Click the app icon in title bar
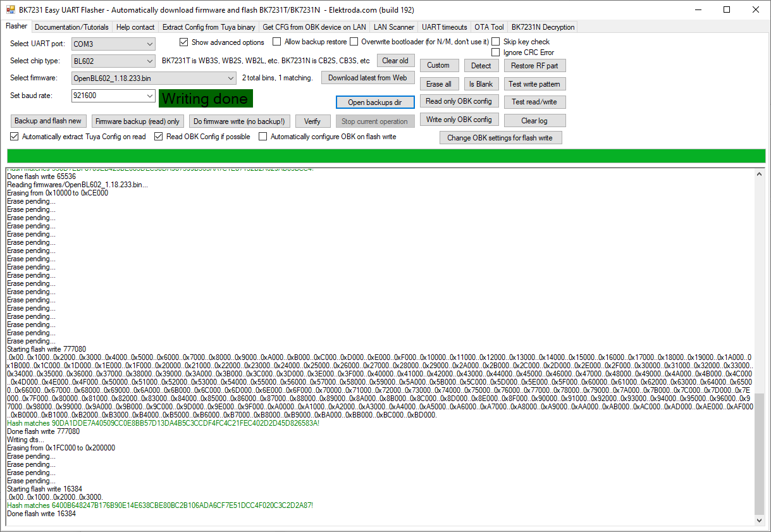771x532 pixels. point(10,9)
